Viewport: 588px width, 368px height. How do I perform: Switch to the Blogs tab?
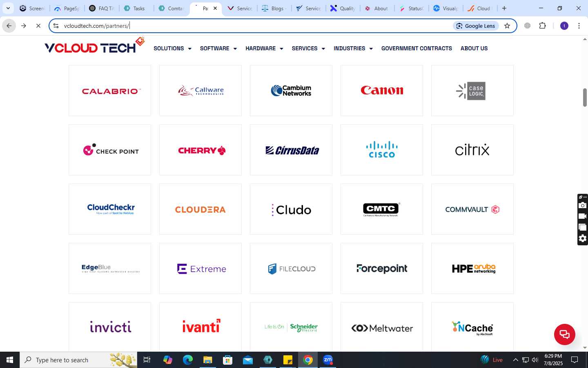[x=275, y=8]
